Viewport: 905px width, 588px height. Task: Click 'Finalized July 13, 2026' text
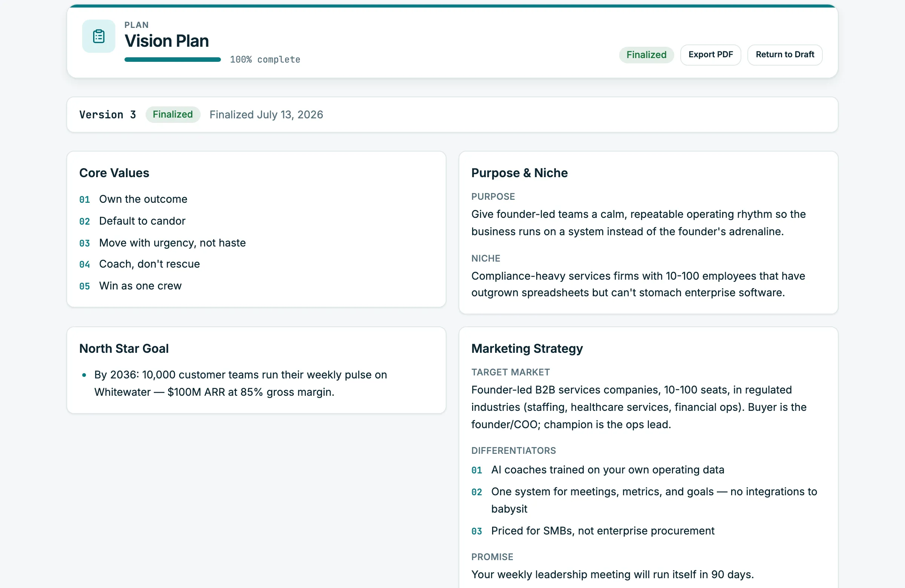click(266, 115)
